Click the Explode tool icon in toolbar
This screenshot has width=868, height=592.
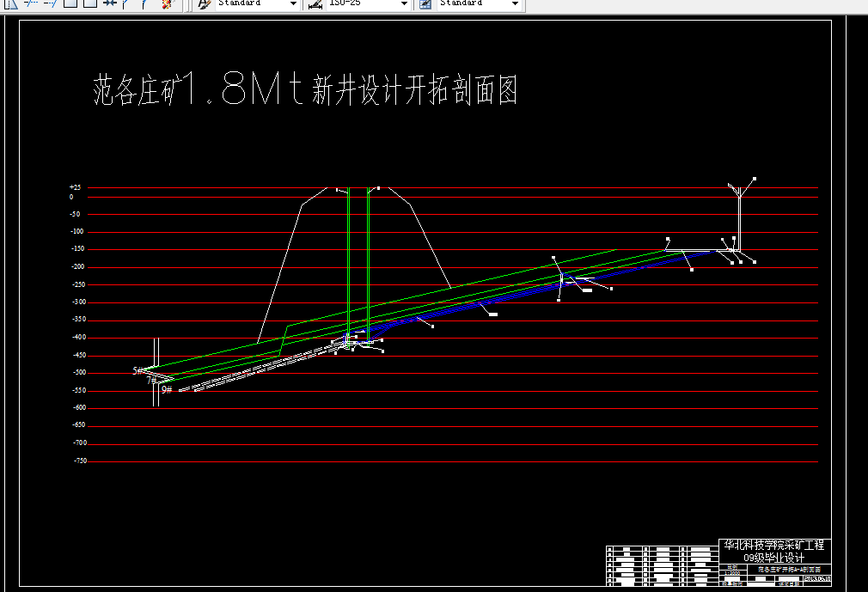(x=168, y=3)
